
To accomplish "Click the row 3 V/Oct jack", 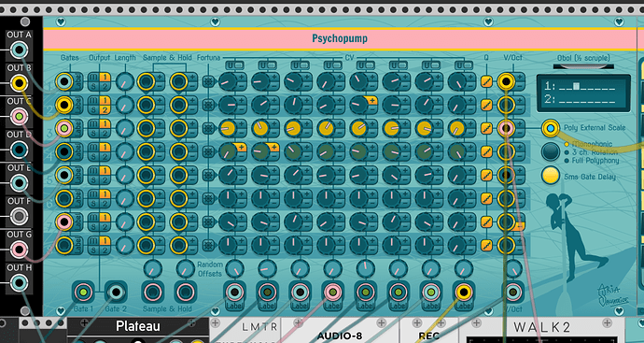I will 506,128.
